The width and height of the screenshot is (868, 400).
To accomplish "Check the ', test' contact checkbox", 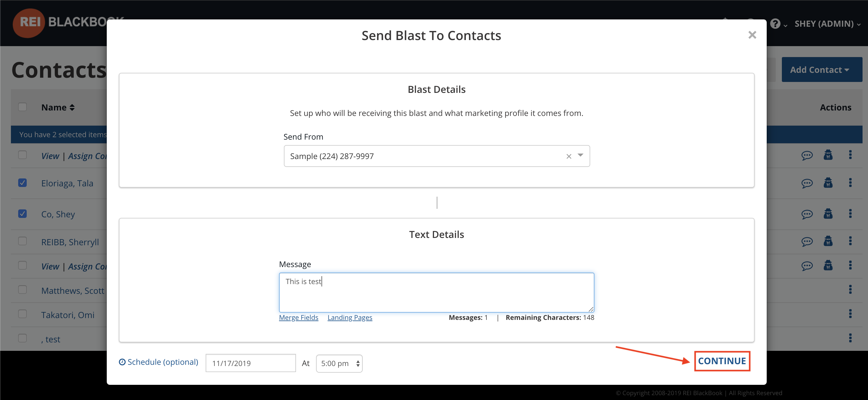I will (x=22, y=338).
